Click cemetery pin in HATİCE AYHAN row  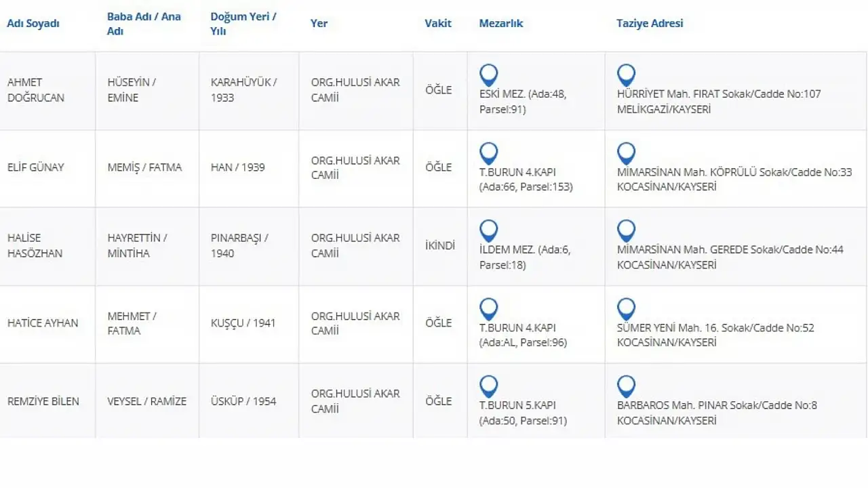[x=488, y=309]
